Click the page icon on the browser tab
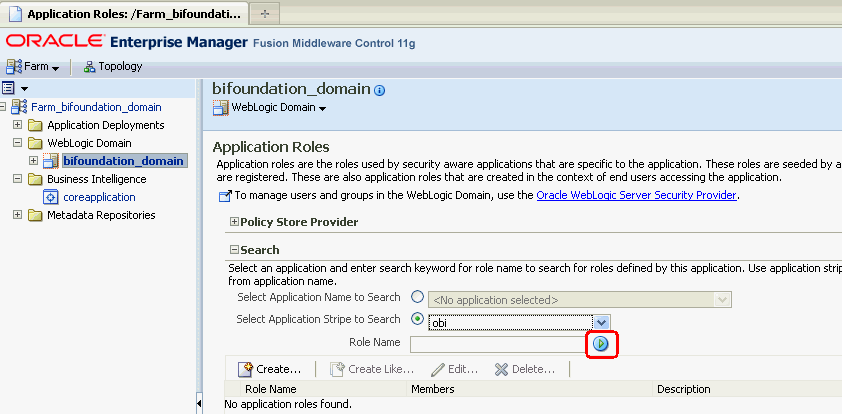 coord(16,14)
